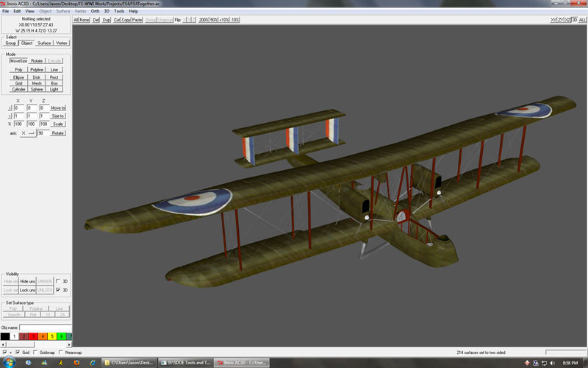Select the Poly drawing mode
The width and height of the screenshot is (588, 368).
[18, 70]
